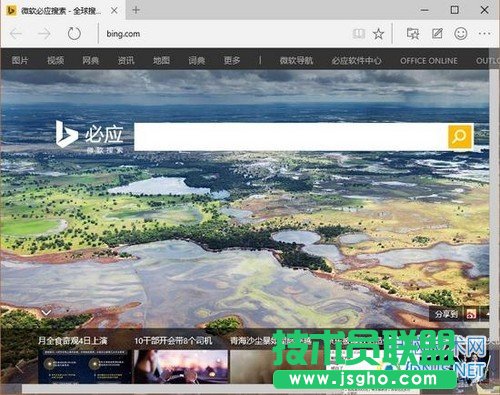Open the 必应软件中心 link
Viewport: 500px width, 395px height.
click(356, 60)
